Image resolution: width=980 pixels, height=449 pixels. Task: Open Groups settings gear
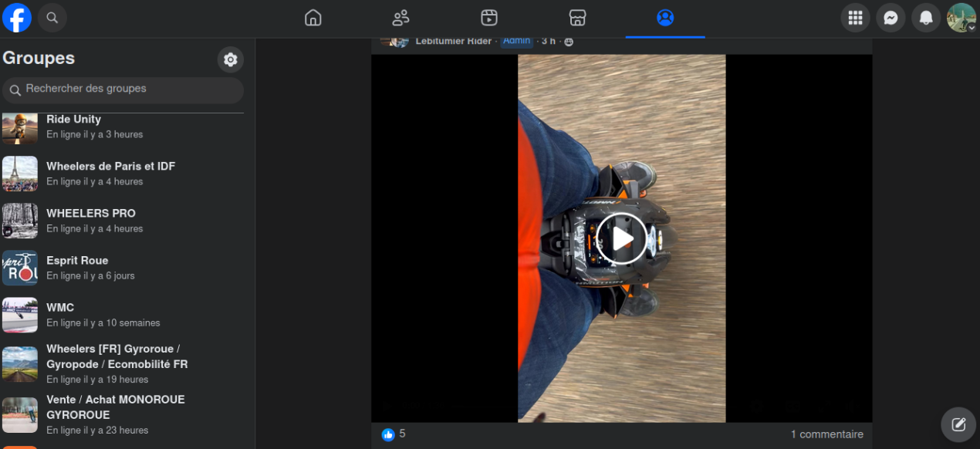tap(230, 59)
